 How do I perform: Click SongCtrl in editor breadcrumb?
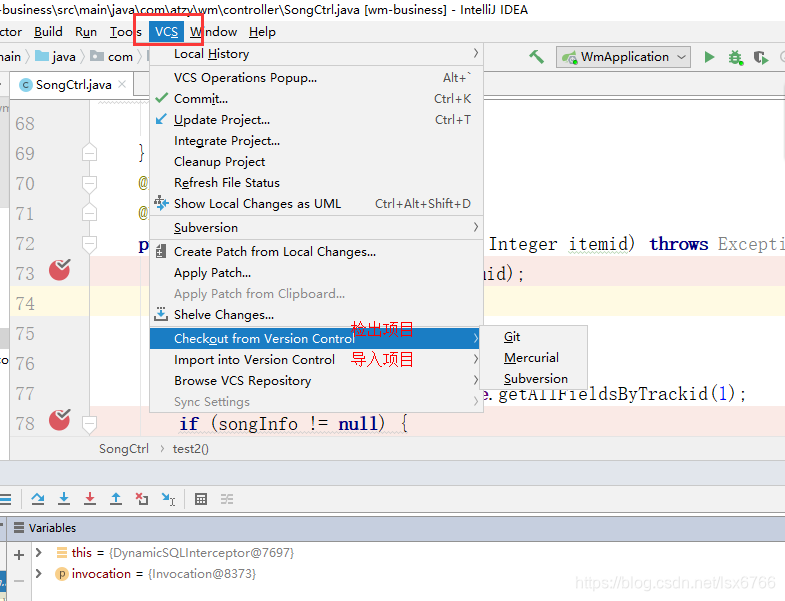[x=124, y=449]
